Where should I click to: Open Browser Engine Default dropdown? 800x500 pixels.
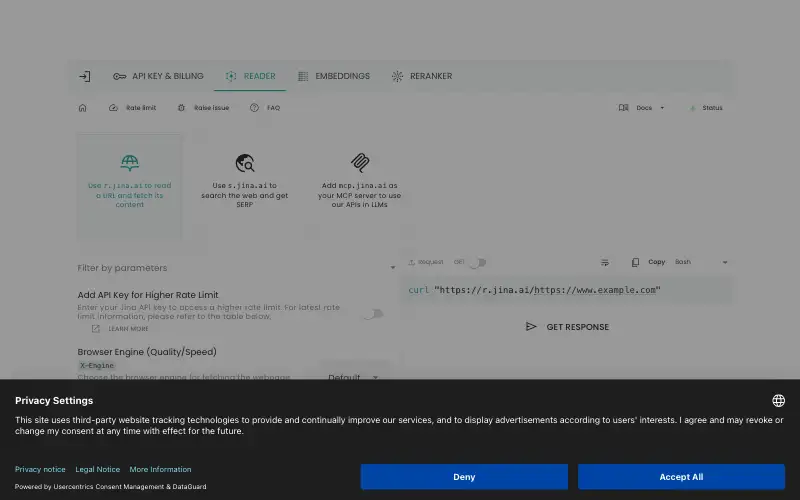353,377
